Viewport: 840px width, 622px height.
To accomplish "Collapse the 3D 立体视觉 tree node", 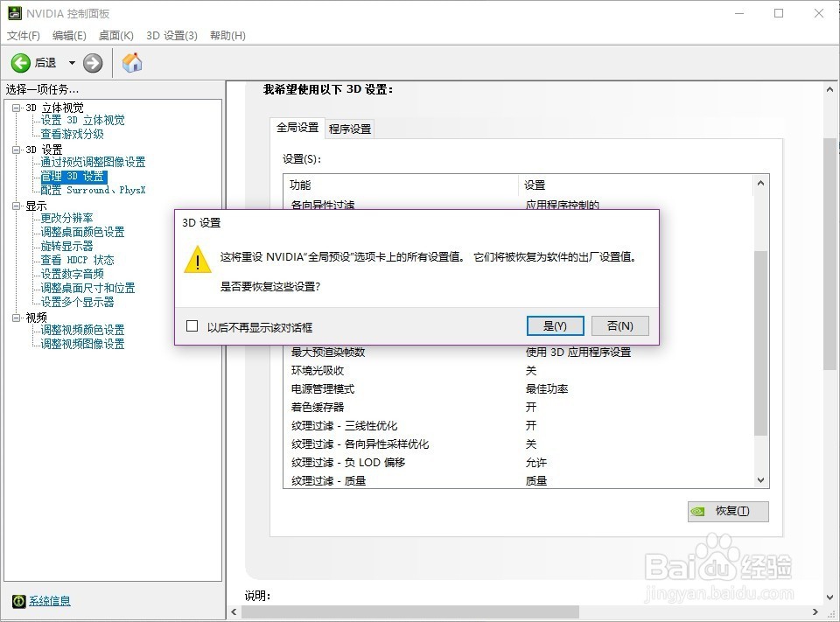I will (16, 108).
